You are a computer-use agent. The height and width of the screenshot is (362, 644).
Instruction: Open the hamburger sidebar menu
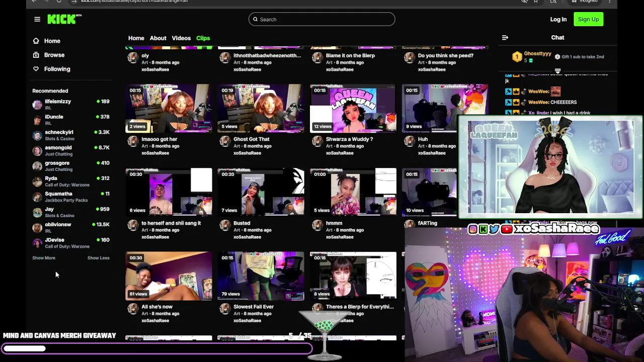tap(37, 19)
